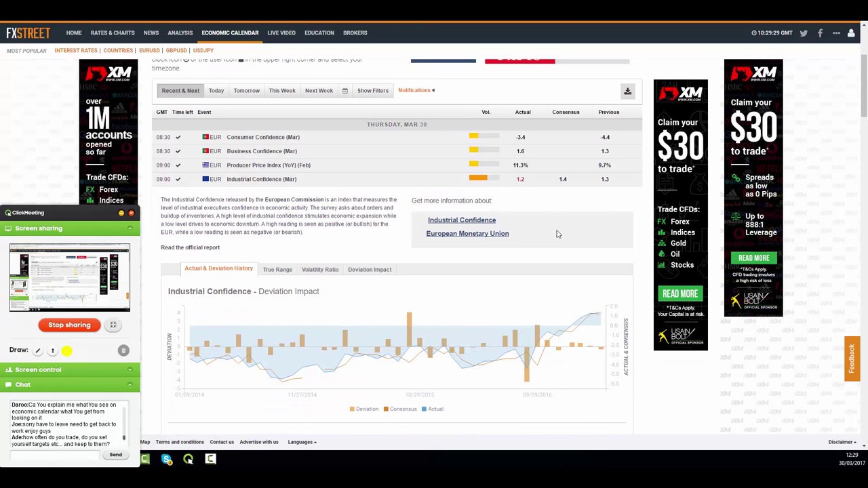The image size is (868, 488).
Task: Click the FXStreet logo
Action: [28, 33]
